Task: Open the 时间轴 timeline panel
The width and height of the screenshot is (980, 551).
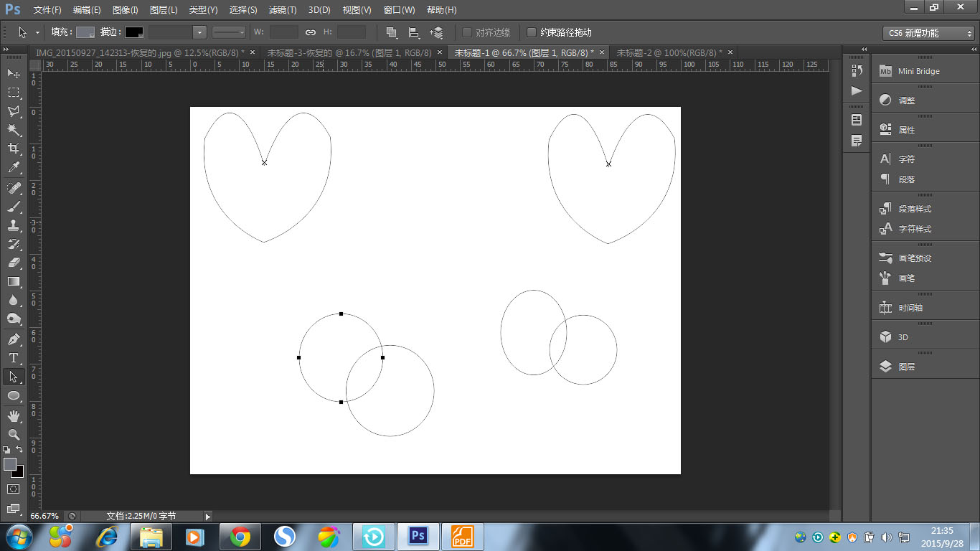Action: pyautogui.click(x=925, y=308)
